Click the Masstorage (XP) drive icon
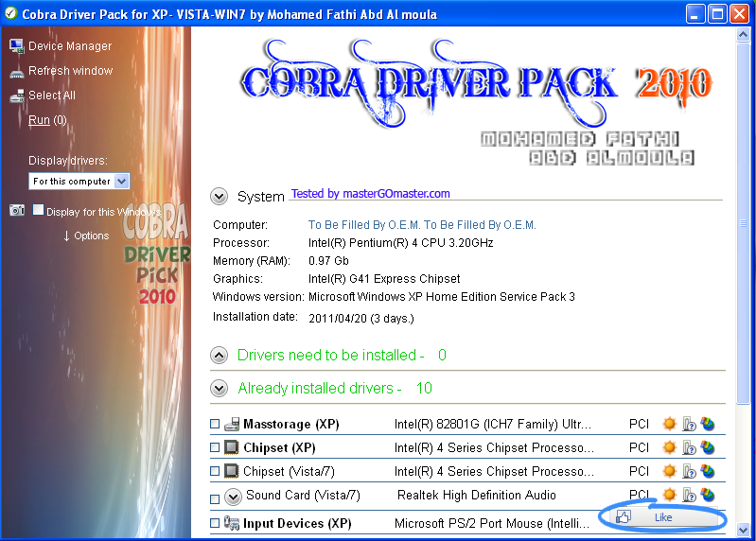This screenshot has width=756, height=541. click(232, 424)
